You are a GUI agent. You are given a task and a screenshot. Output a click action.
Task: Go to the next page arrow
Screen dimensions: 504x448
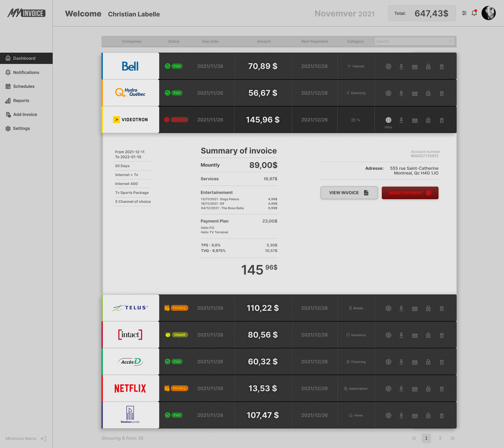(x=452, y=438)
